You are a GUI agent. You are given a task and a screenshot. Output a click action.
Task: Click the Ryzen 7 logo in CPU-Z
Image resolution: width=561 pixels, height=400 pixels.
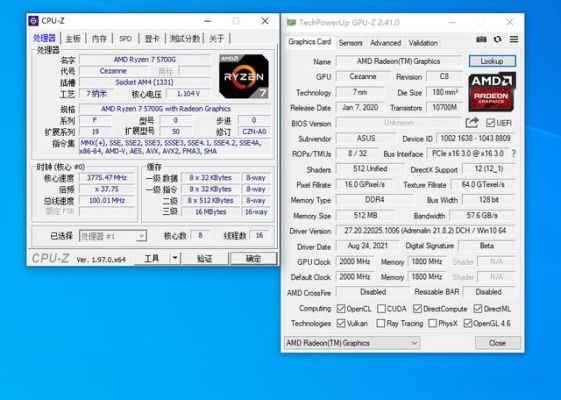point(244,77)
